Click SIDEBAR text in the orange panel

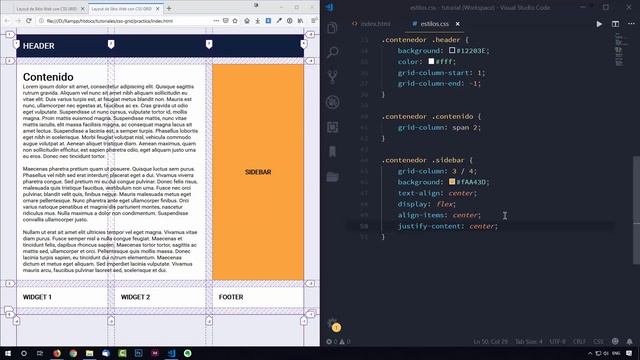[258, 172]
